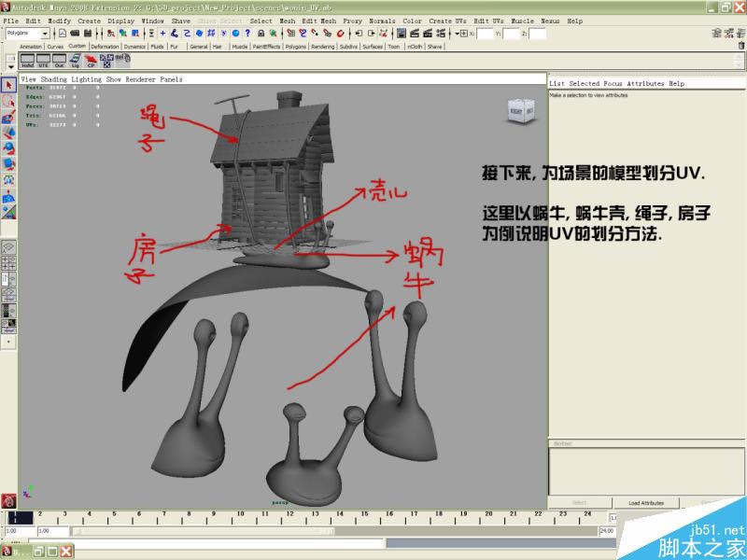Click the UTE custom shelf button
This screenshot has height=560, width=747.
43,61
